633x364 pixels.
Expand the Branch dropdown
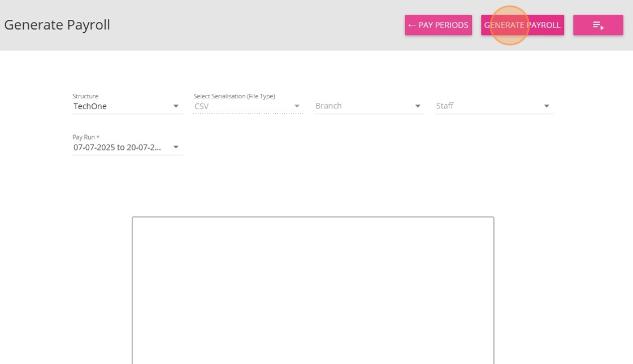[x=370, y=106]
